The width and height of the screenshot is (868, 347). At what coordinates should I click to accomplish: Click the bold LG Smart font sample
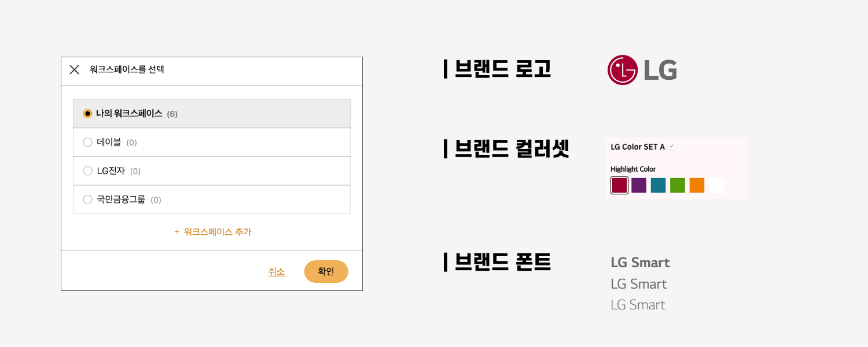coord(639,263)
